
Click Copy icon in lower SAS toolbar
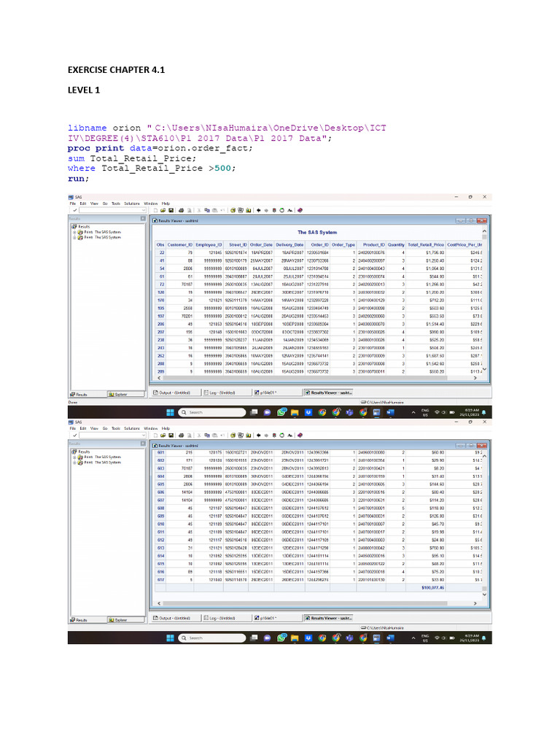coord(207,435)
